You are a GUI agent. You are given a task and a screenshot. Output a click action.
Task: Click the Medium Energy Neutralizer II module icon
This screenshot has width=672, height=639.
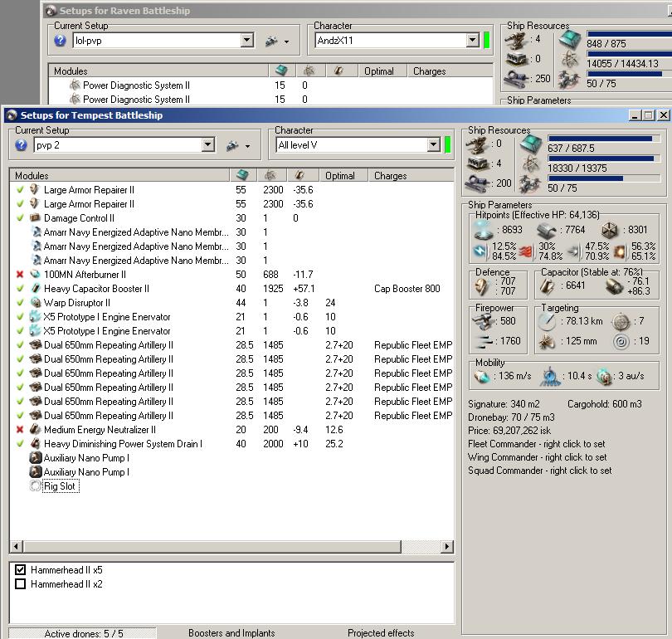35,429
